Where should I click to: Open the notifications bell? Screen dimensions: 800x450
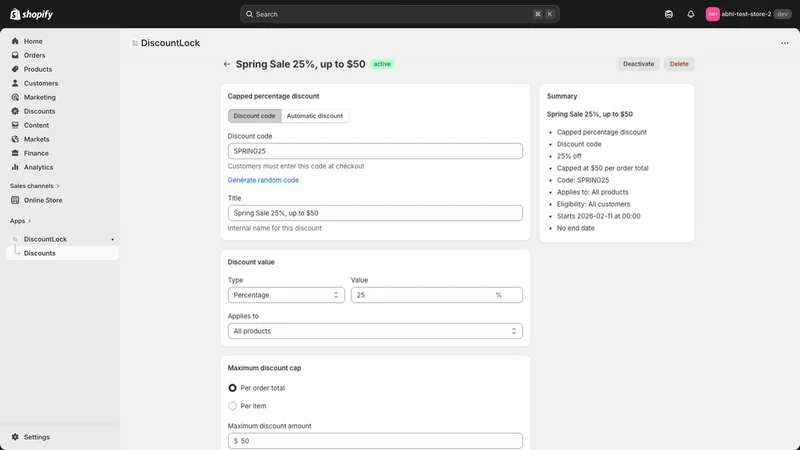[690, 14]
